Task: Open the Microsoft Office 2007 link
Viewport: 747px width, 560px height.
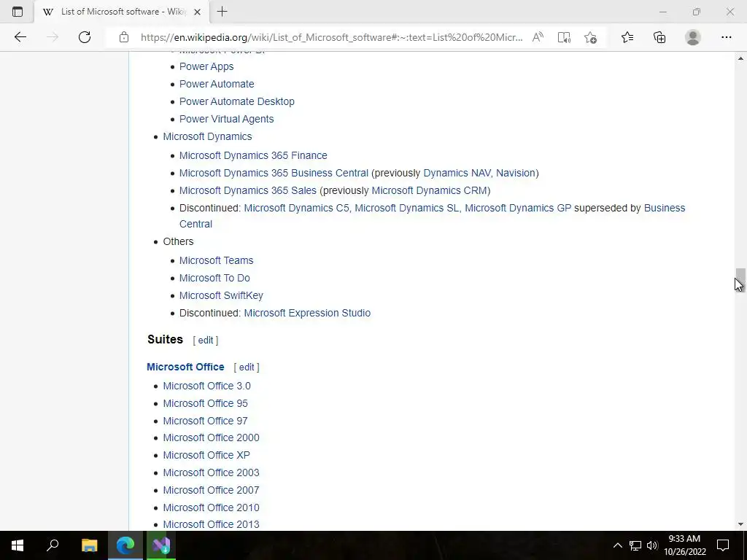Action: pyautogui.click(x=211, y=491)
